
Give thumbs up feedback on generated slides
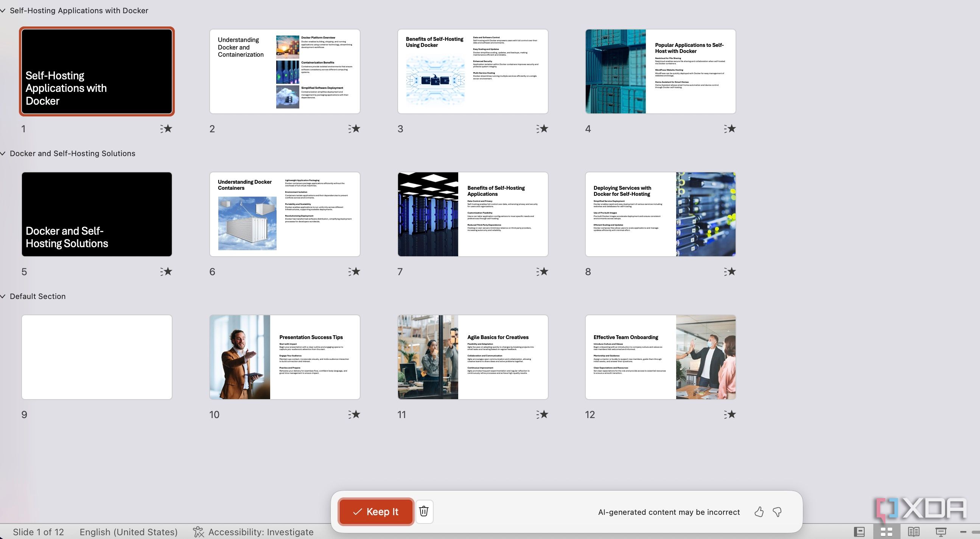[759, 512]
